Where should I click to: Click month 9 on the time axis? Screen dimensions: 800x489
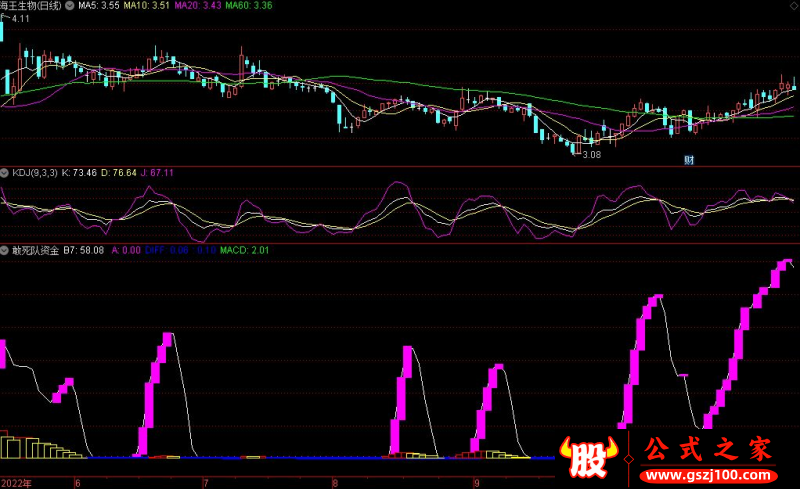point(477,483)
